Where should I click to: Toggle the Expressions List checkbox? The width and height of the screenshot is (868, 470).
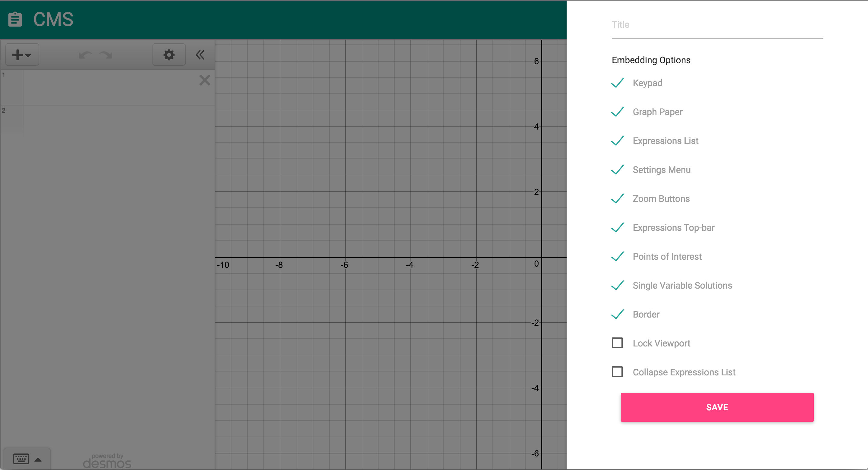617,141
